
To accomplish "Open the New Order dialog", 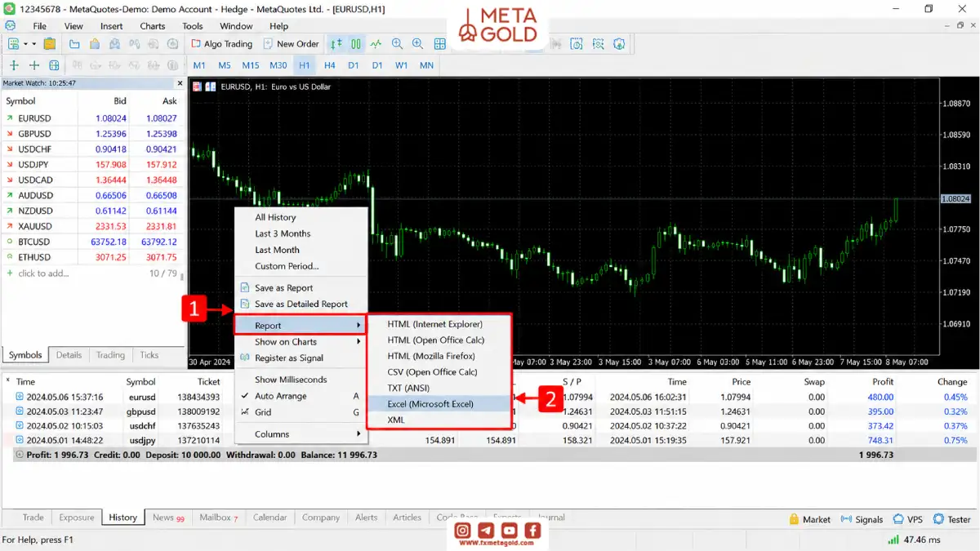I will point(291,44).
